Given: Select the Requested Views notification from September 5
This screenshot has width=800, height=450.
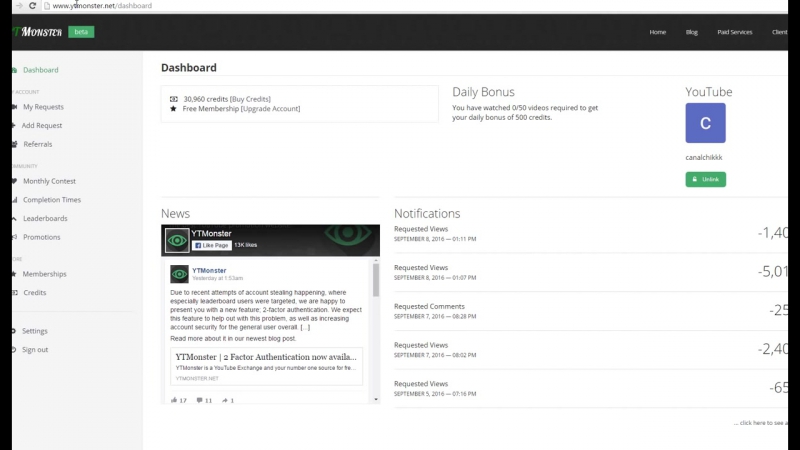Looking at the screenshot, I should coord(590,389).
